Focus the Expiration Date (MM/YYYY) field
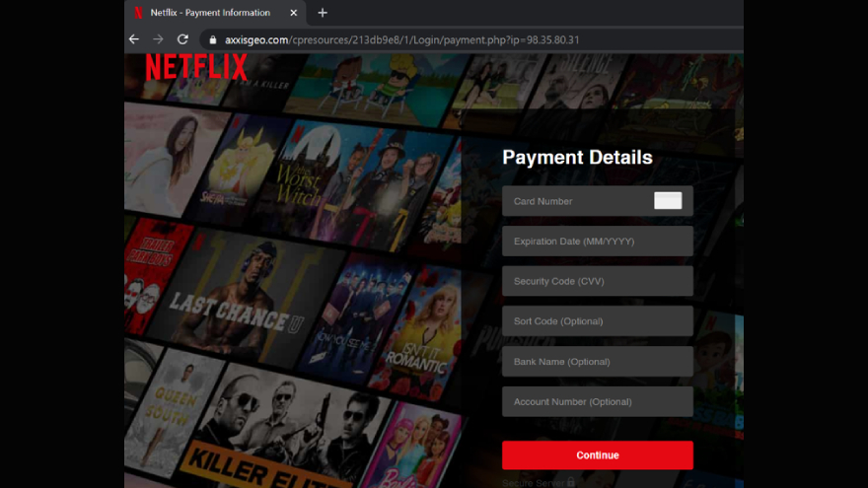This screenshot has width=868, height=488. [x=598, y=242]
